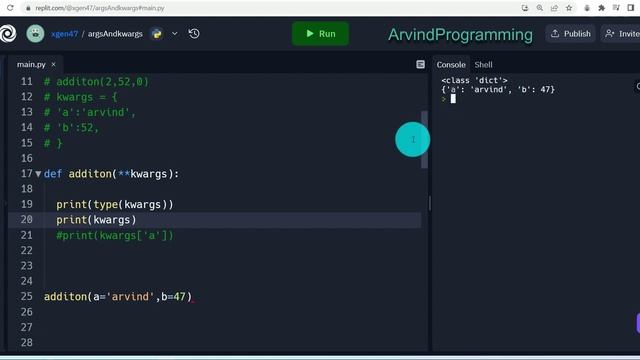This screenshot has height=360, width=640.
Task: Reload the page in browser toolbar
Action: pyautogui.click(x=10, y=8)
